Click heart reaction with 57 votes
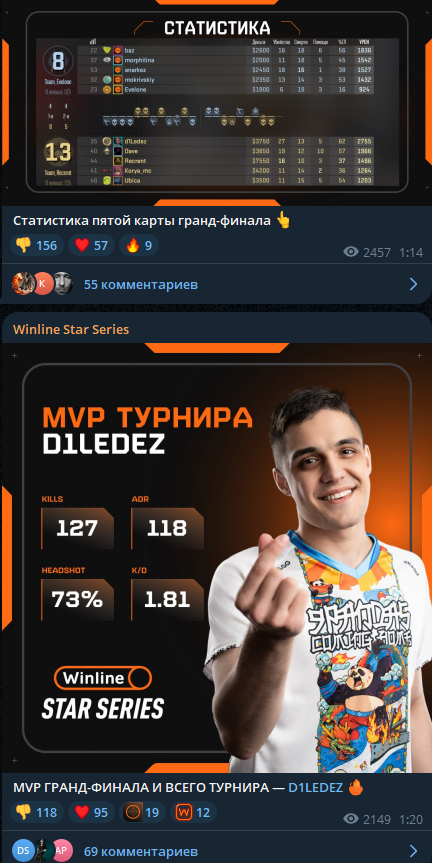This screenshot has width=432, height=863. tap(91, 245)
